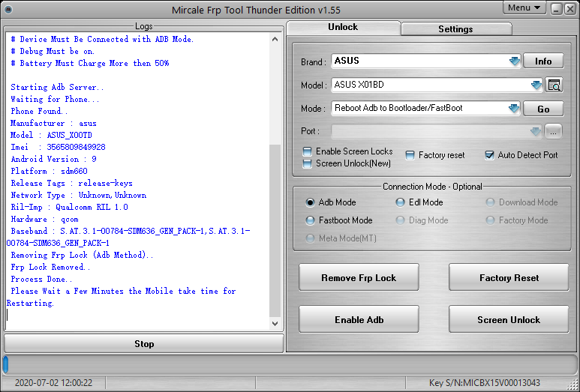The width and height of the screenshot is (580, 392).
Task: Open the Menu dropdown in the title bar
Action: click(524, 7)
